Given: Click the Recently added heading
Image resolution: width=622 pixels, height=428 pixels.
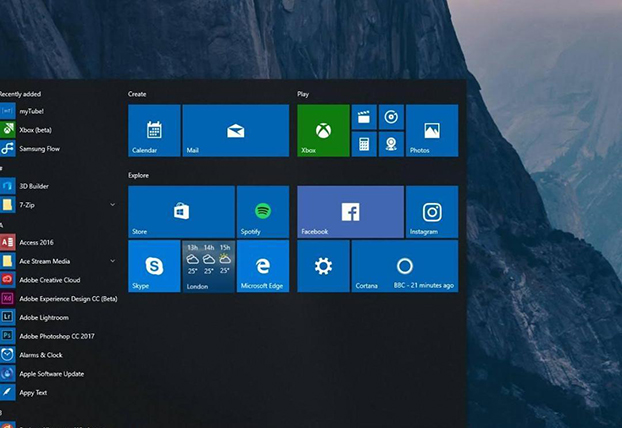Looking at the screenshot, I should tap(20, 94).
